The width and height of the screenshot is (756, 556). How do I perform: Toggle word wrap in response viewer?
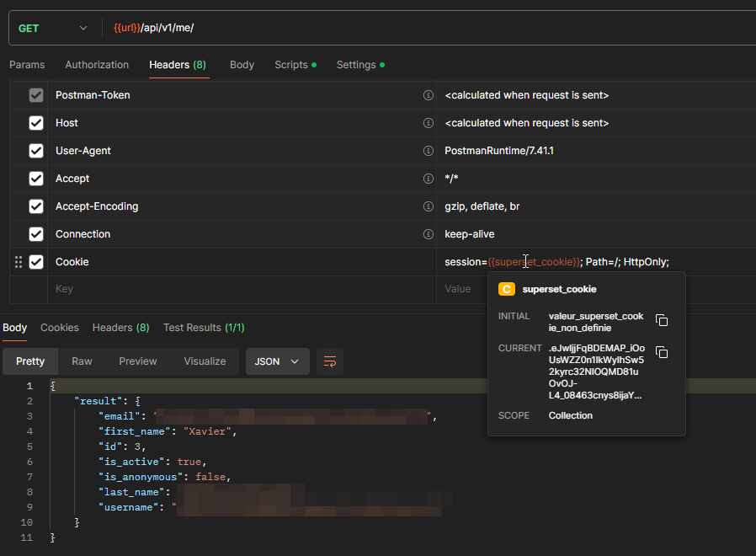(x=330, y=361)
